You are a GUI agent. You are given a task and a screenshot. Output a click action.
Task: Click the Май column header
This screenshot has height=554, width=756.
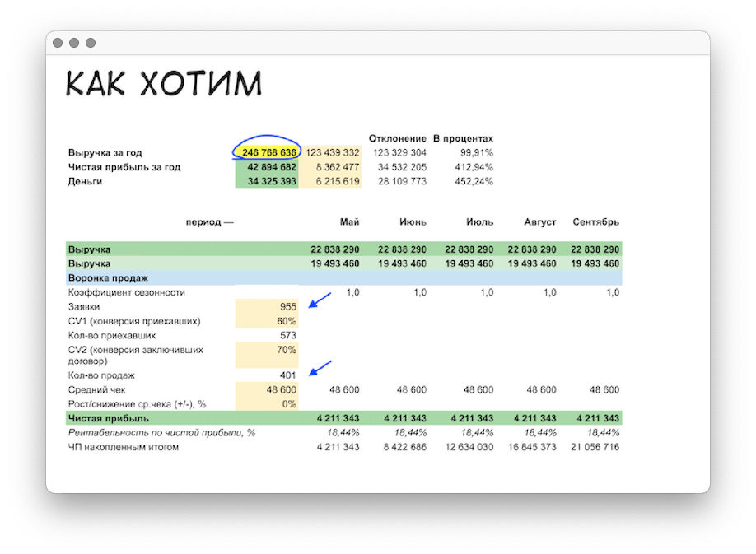click(x=349, y=222)
